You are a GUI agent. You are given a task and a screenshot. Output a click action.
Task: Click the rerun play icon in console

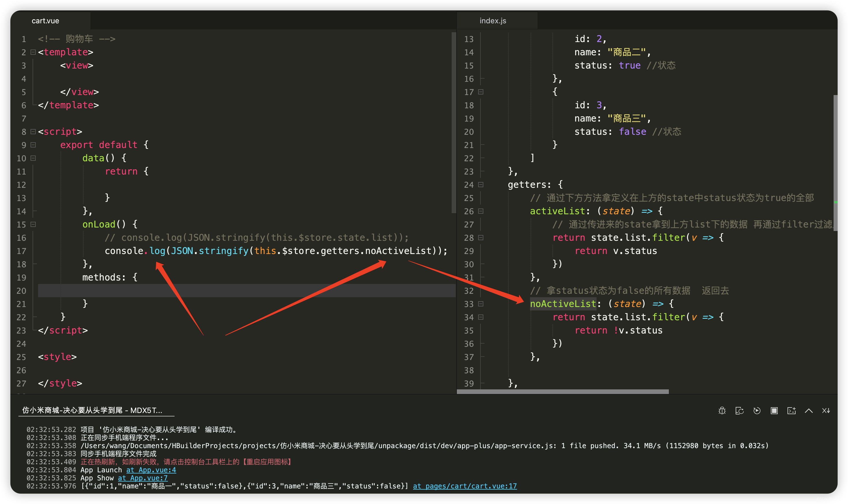757,411
